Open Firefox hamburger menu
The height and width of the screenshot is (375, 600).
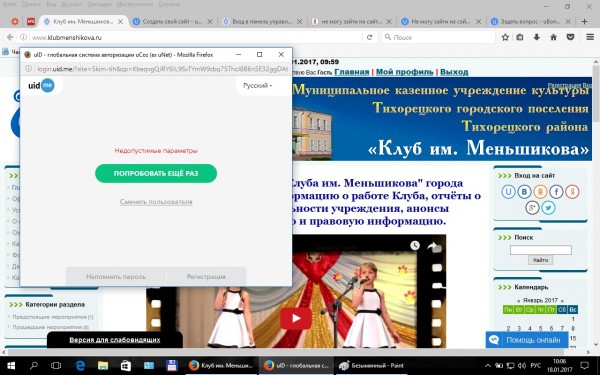click(590, 37)
